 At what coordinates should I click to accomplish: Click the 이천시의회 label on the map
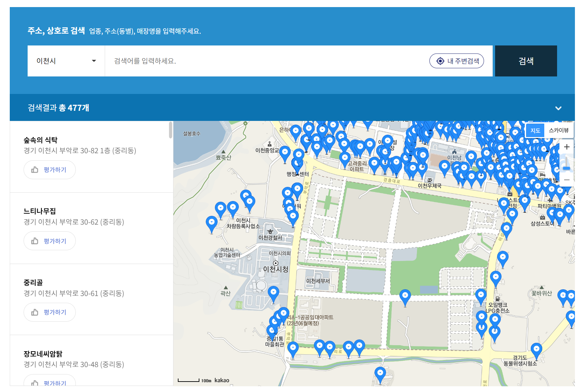[x=280, y=253]
